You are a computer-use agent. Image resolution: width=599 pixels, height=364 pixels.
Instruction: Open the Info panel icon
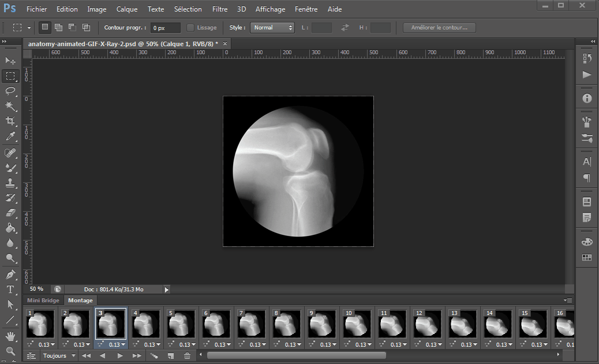point(587,98)
